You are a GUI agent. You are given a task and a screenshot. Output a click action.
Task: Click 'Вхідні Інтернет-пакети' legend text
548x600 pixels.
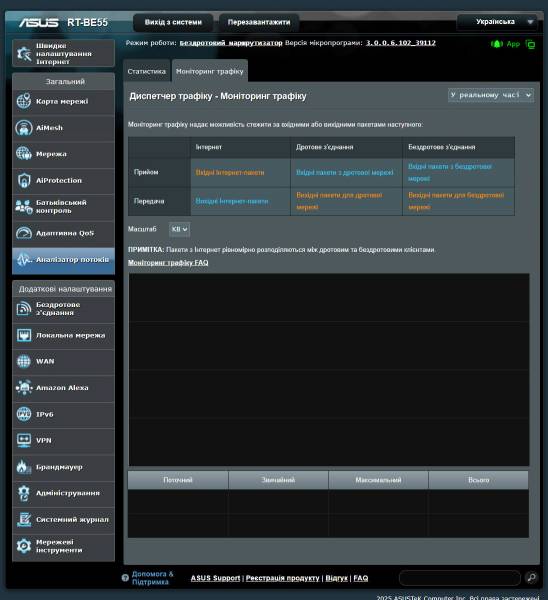[x=230, y=173]
